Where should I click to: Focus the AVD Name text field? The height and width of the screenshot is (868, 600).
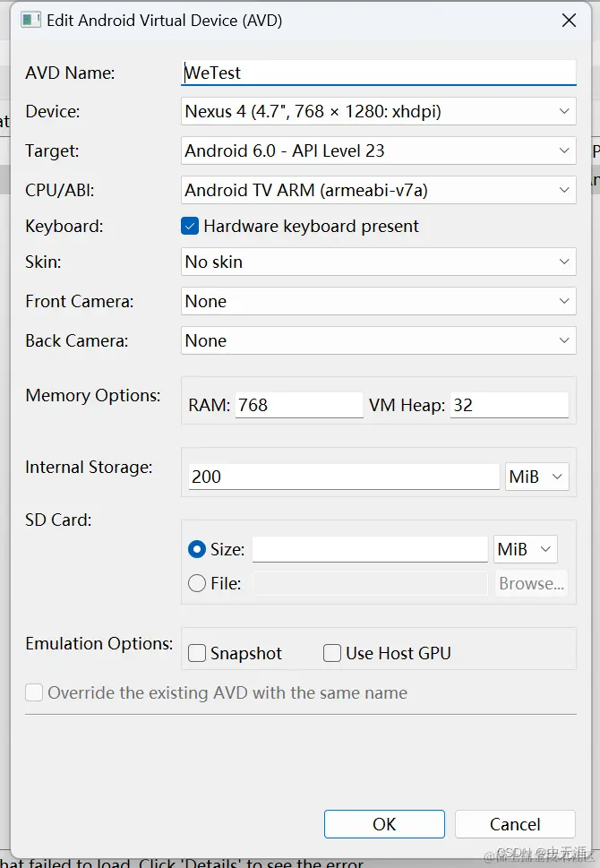pyautogui.click(x=378, y=73)
